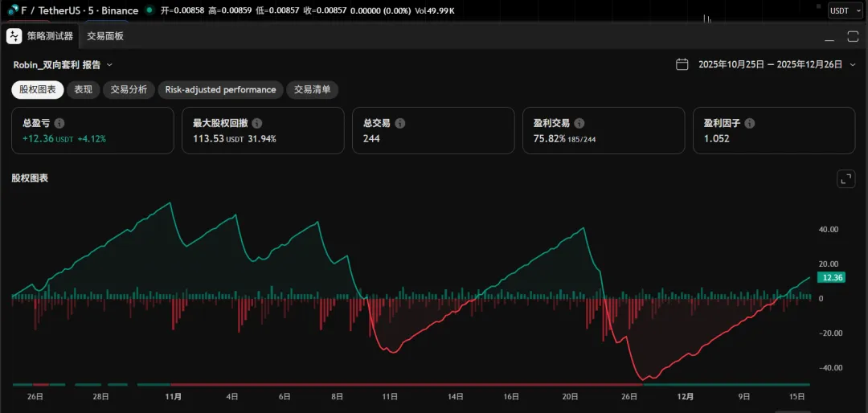Viewport: 868px width, 413px height.
Task: Click the info icon beside 盈利交易
Action: point(579,124)
